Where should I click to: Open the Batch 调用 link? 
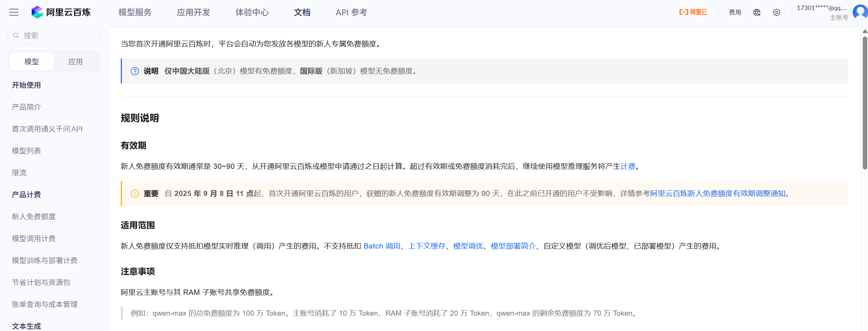coord(382,246)
